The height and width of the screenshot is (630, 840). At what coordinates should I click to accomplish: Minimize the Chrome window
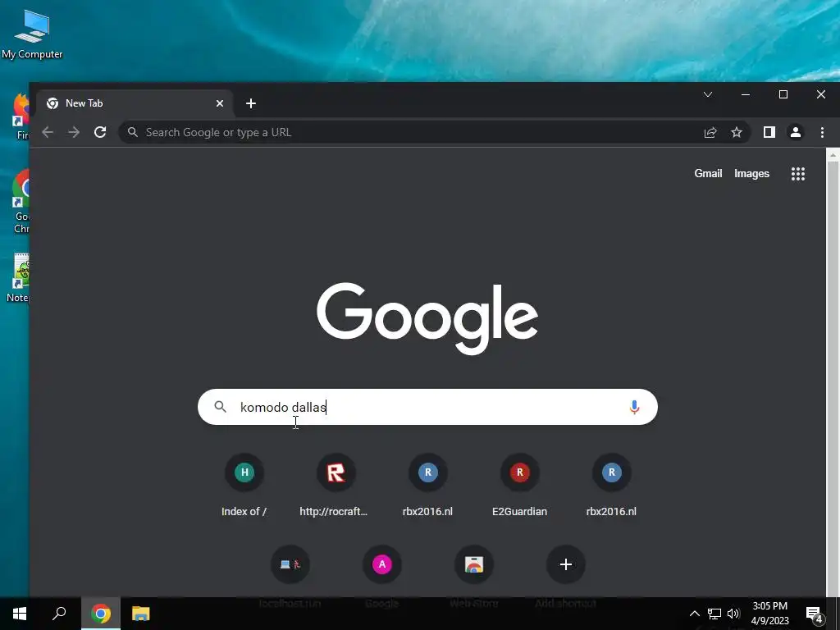(x=745, y=95)
